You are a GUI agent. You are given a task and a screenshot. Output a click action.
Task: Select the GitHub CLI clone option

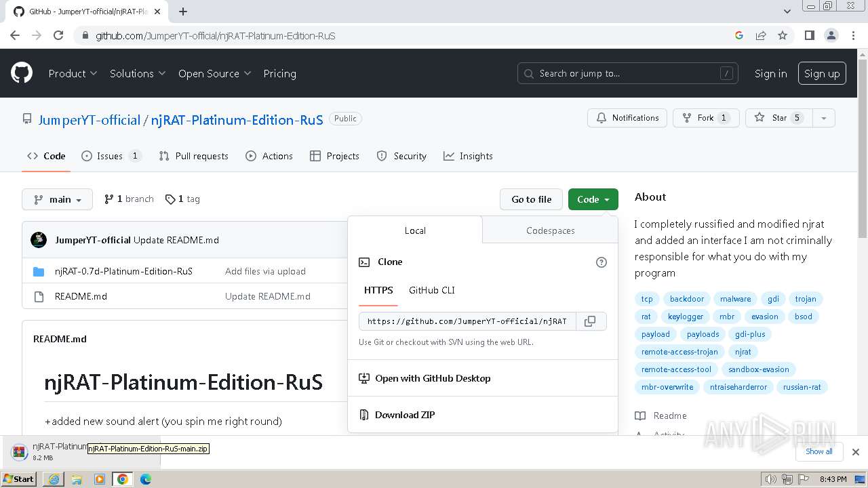[x=432, y=290]
